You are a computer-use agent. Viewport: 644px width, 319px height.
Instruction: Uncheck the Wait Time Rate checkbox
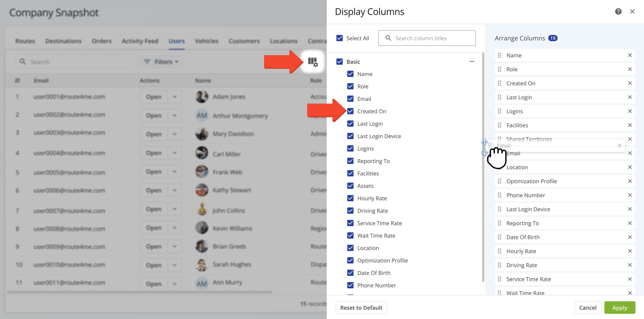(350, 235)
